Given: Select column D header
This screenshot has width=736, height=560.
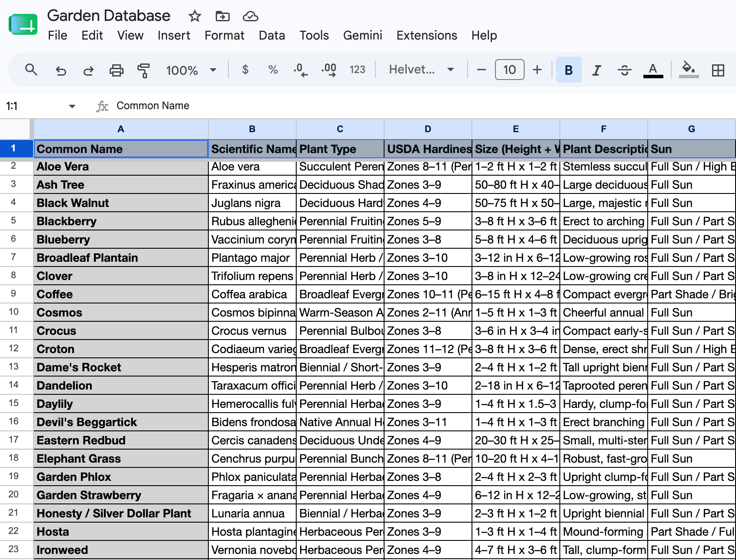Looking at the screenshot, I should [x=428, y=129].
